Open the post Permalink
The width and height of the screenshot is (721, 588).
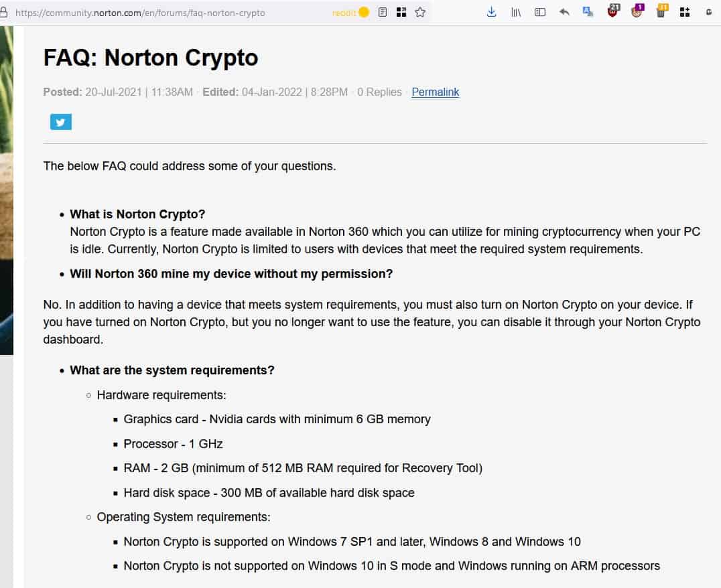[435, 92]
